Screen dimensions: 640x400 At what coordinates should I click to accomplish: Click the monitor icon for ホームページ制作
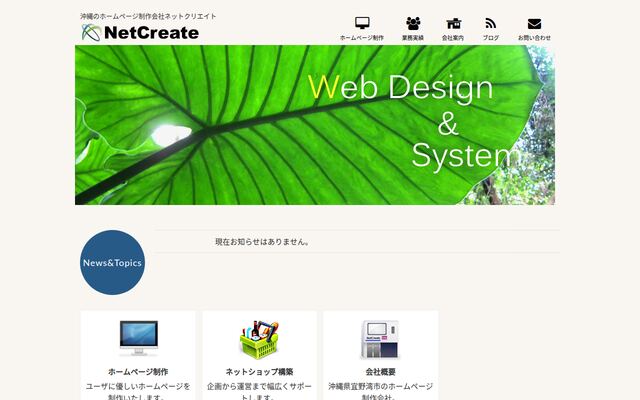point(362,23)
